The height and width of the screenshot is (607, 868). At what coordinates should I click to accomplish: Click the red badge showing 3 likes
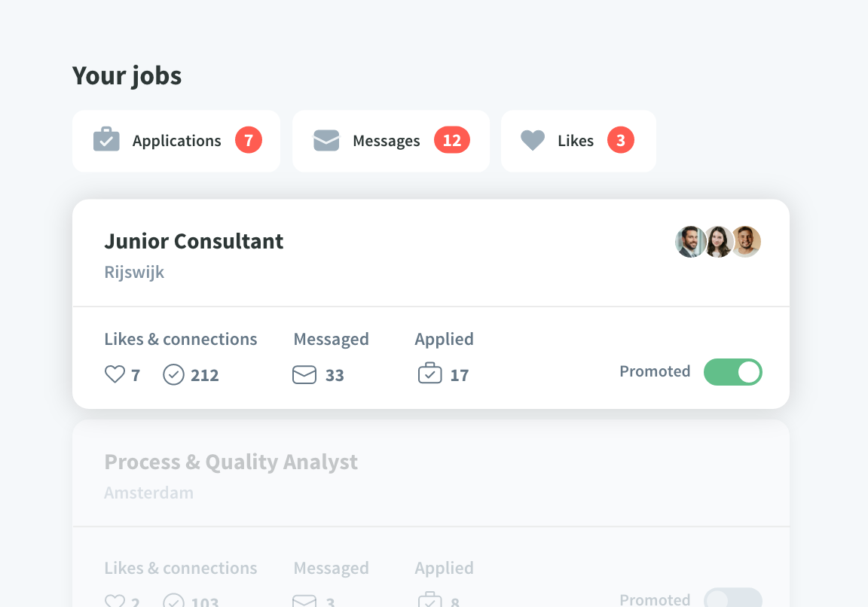[x=621, y=140]
